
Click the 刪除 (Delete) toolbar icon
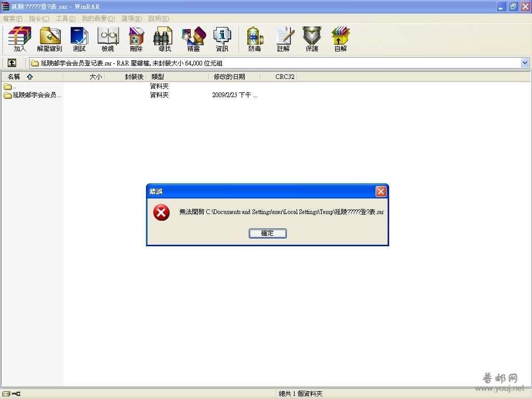pyautogui.click(x=137, y=39)
